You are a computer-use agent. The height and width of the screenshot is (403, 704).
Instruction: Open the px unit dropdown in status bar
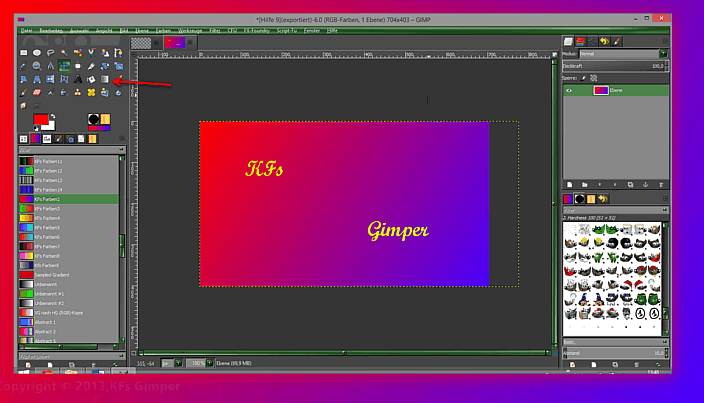[172, 363]
